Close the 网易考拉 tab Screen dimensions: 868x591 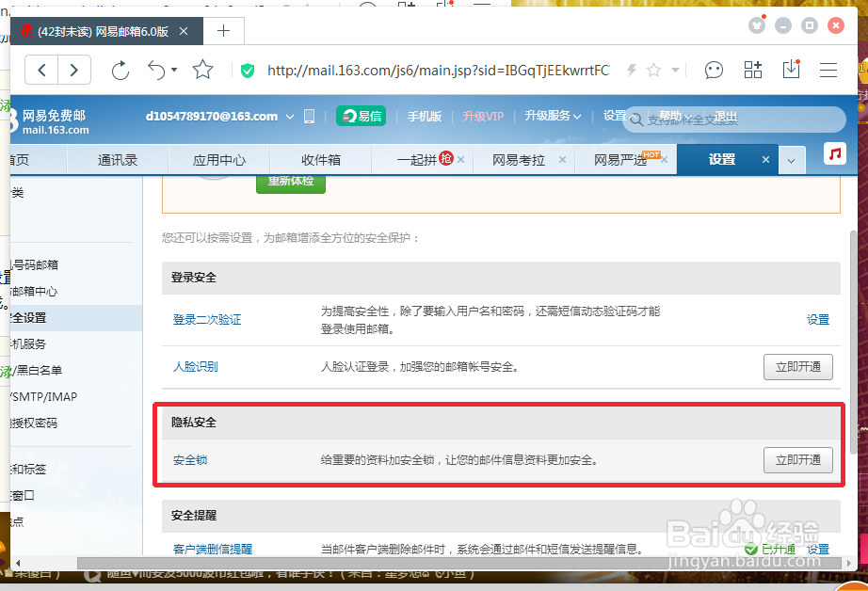[x=562, y=159]
